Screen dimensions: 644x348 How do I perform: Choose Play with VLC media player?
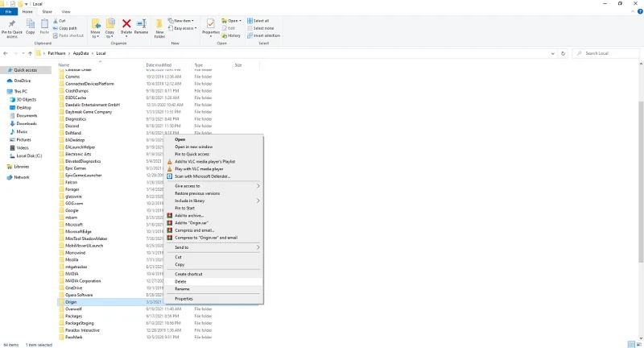pyautogui.click(x=213, y=169)
